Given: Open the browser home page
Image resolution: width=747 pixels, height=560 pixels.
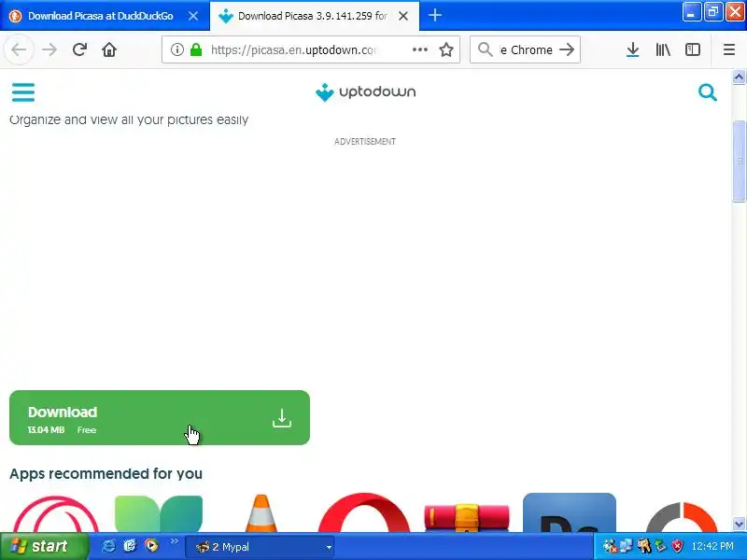Looking at the screenshot, I should tap(109, 49).
